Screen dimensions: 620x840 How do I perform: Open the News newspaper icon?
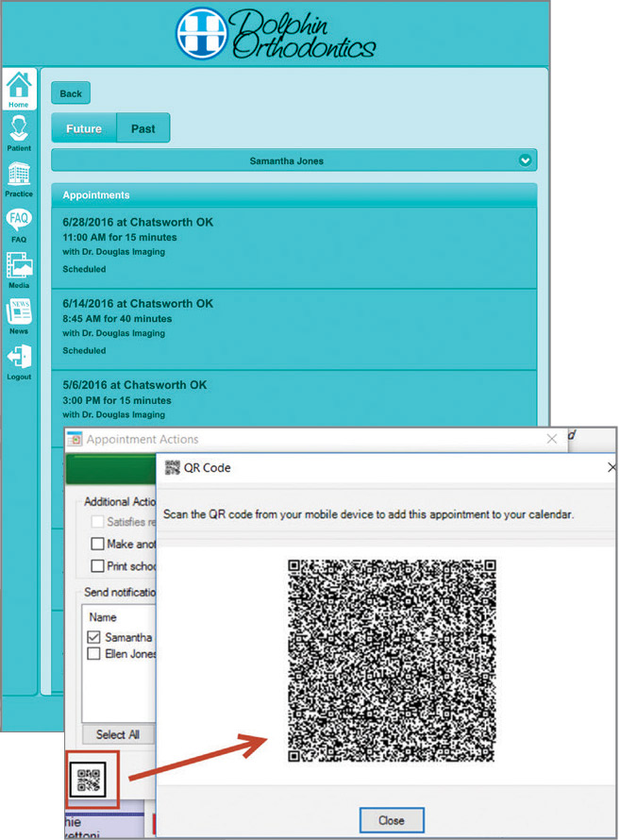[19, 316]
